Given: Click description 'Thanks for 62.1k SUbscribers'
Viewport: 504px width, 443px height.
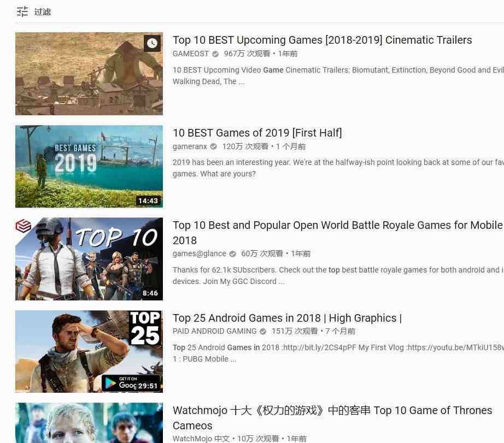Looking at the screenshot, I should click(x=338, y=276).
